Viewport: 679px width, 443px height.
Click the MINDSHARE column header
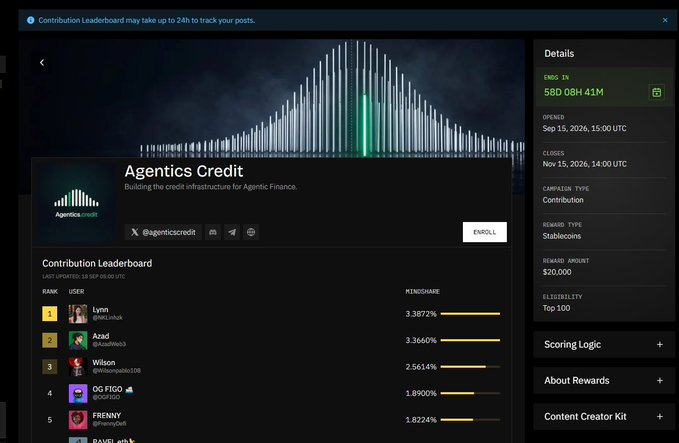coord(423,291)
